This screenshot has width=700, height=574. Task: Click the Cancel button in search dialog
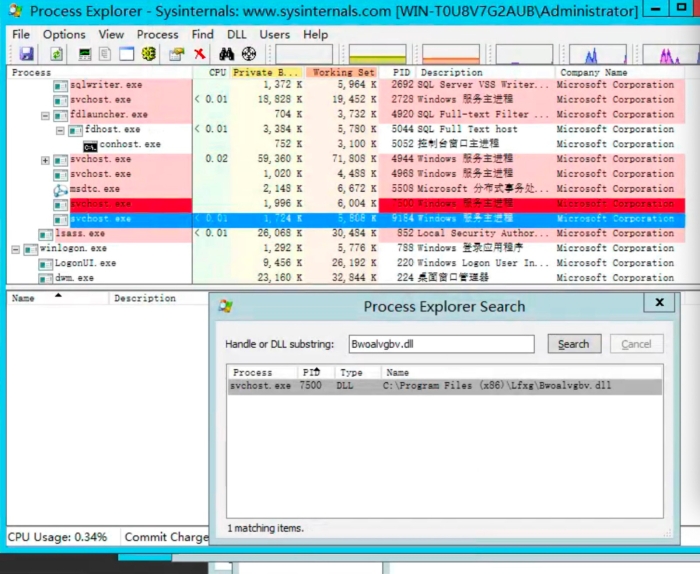coord(636,344)
